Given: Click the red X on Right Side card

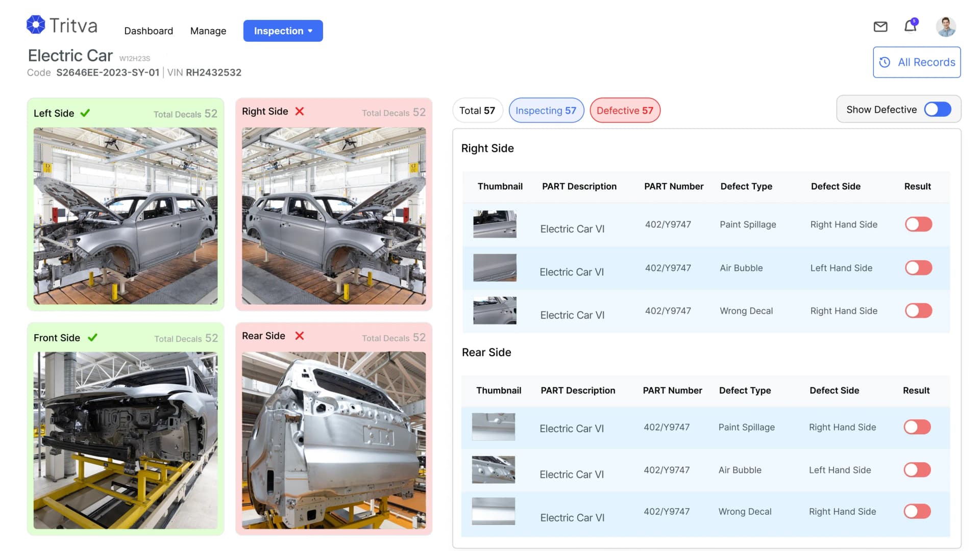Looking at the screenshot, I should tap(300, 111).
